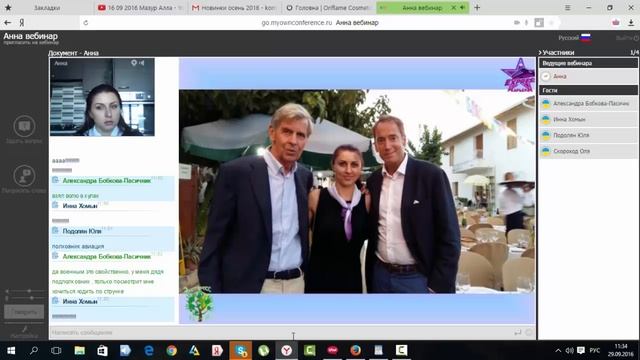Click the star Bookmarks icon in browser
The image size is (640, 360).
8,7
